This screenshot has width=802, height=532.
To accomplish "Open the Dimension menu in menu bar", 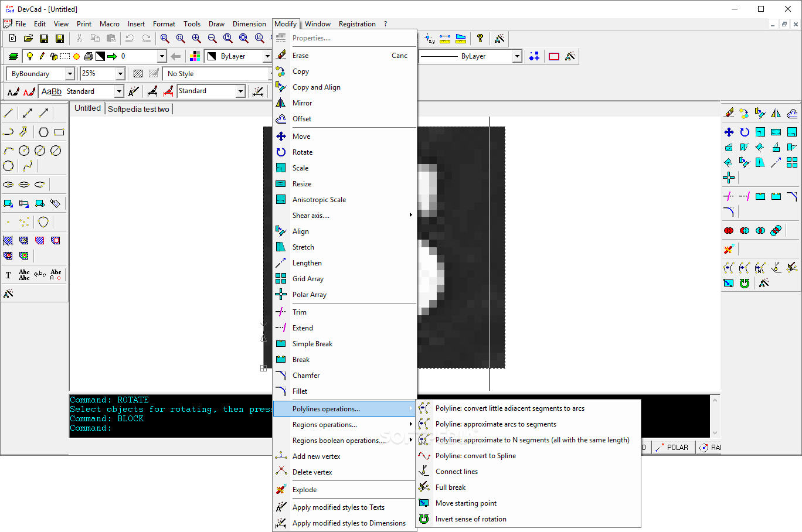I will (x=249, y=24).
